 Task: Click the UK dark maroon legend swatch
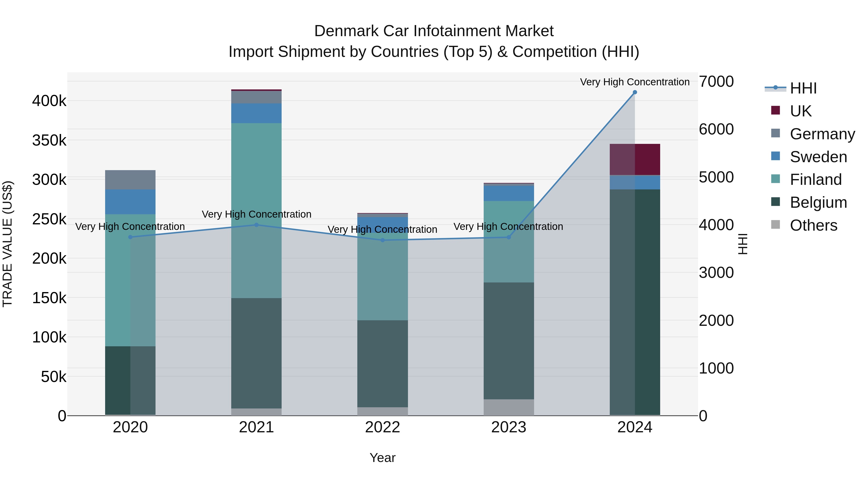(x=775, y=110)
